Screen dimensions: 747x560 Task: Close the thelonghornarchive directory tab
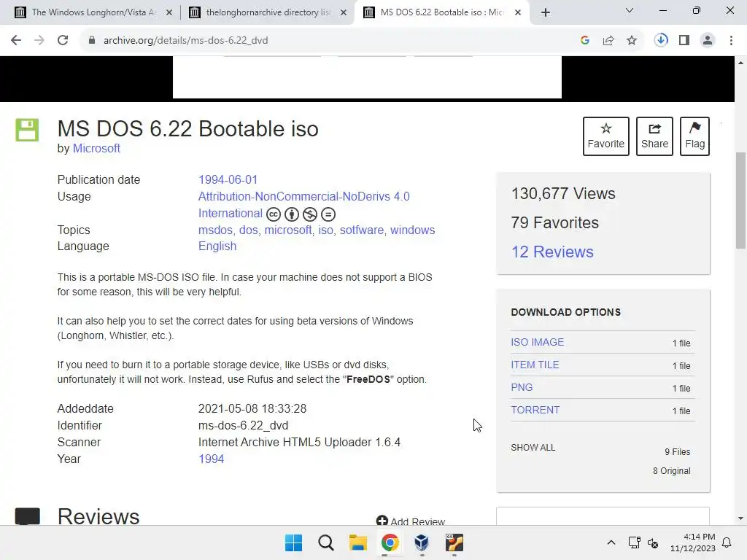click(x=344, y=12)
